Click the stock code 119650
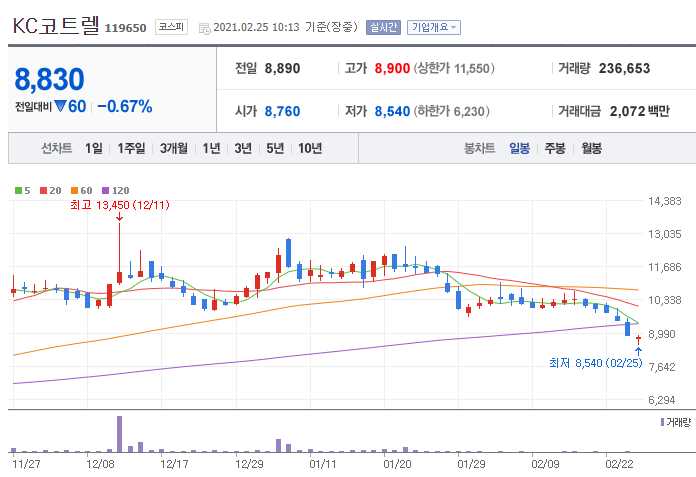 coord(125,28)
